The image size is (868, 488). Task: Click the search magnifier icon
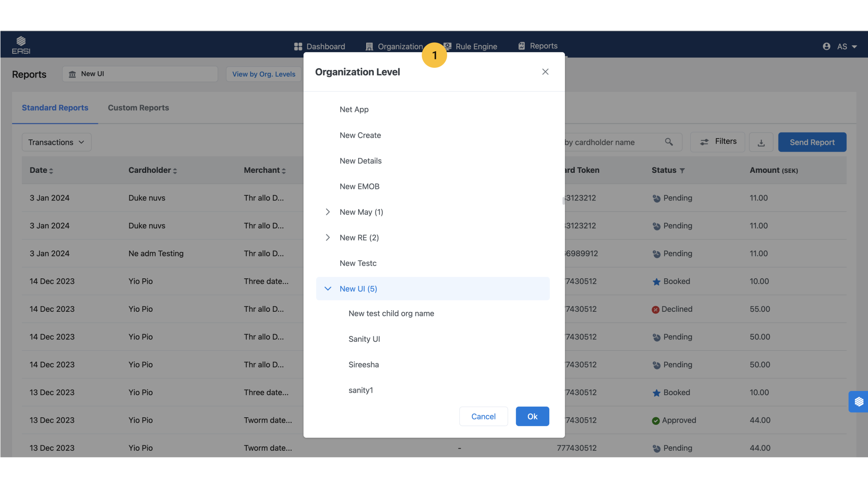[x=669, y=142]
